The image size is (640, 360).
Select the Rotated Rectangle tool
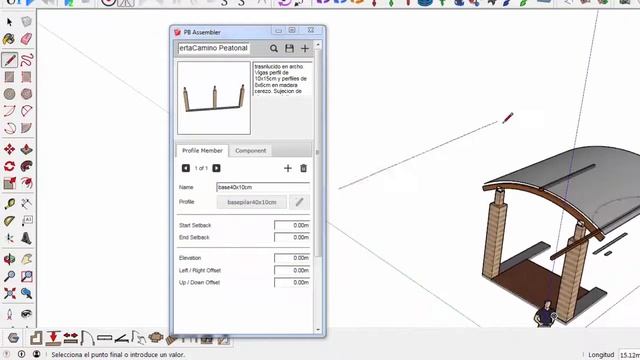click(x=26, y=77)
